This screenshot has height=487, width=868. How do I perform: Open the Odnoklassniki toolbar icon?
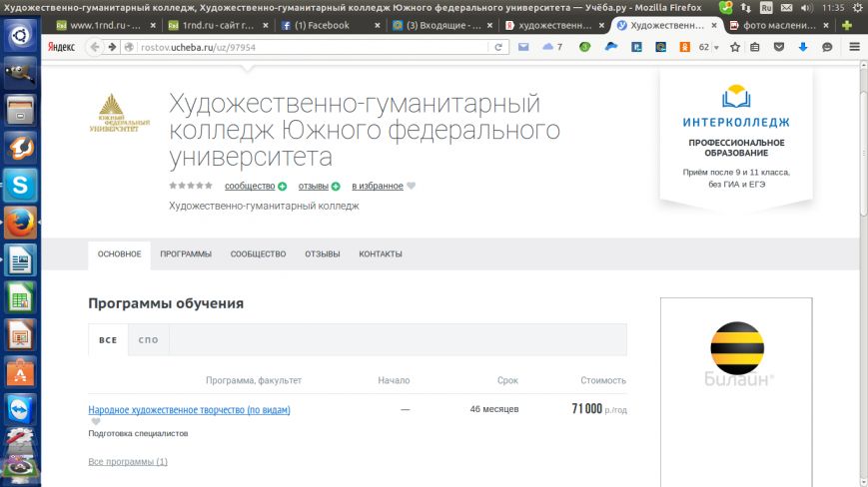(685, 47)
